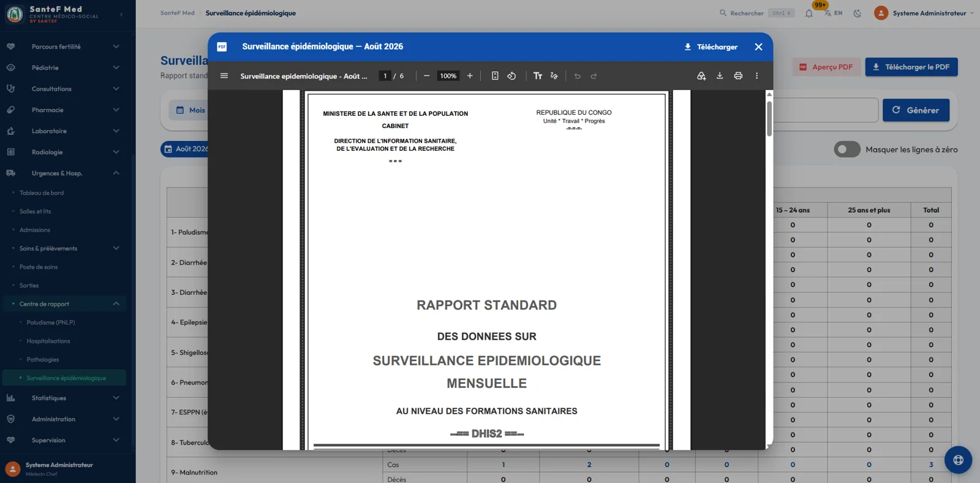Select the add text annotation tool
The image size is (980, 483).
coord(538,76)
